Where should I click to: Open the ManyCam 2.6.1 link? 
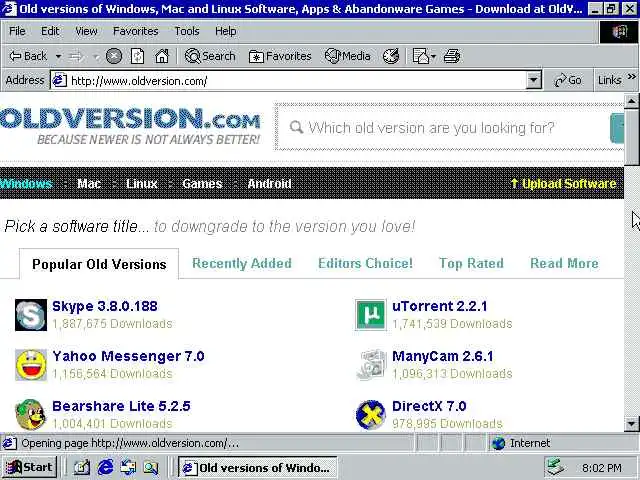point(443,356)
